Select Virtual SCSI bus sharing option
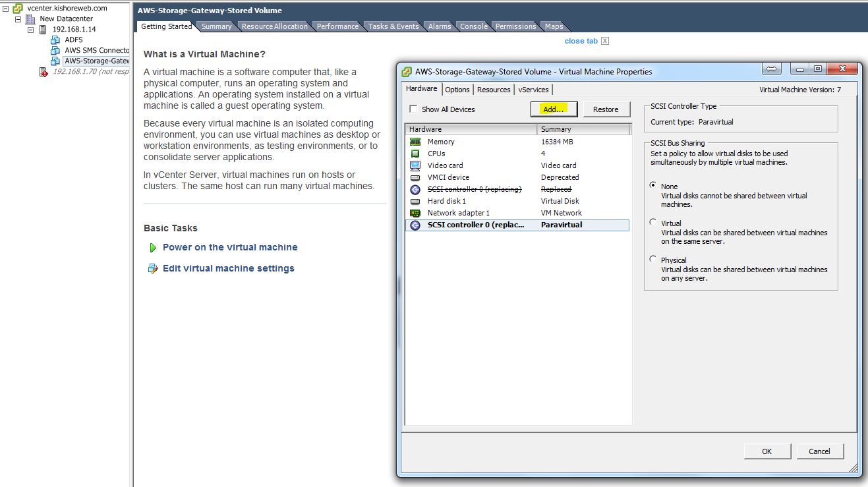 coord(653,223)
